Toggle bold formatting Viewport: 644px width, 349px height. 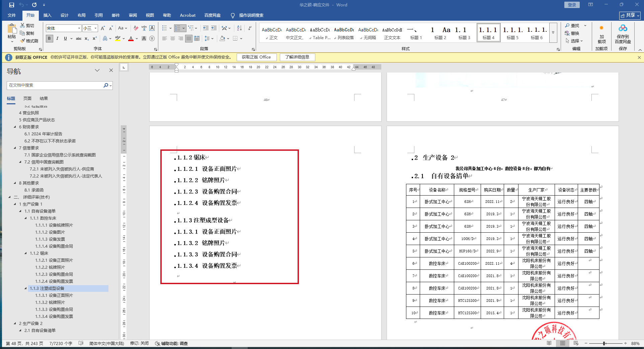point(50,38)
